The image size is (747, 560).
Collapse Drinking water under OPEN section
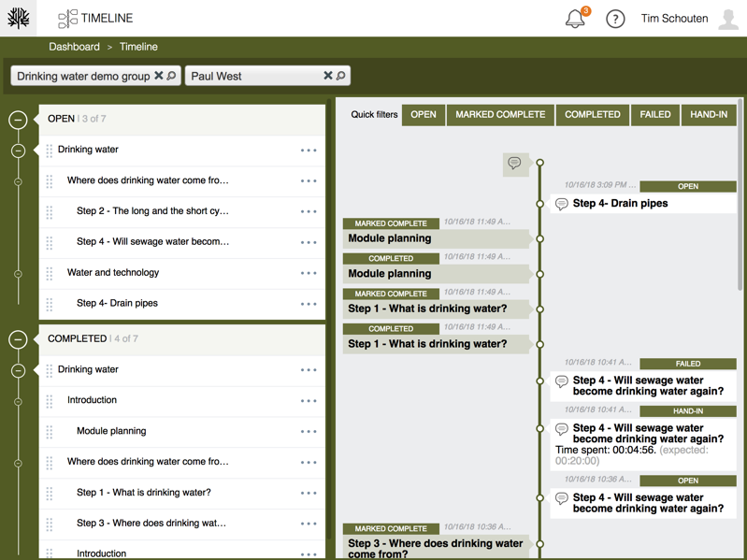click(18, 151)
